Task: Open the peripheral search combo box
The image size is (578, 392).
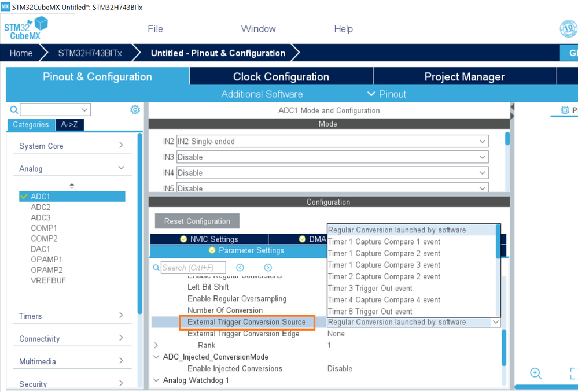Action: [x=56, y=109]
